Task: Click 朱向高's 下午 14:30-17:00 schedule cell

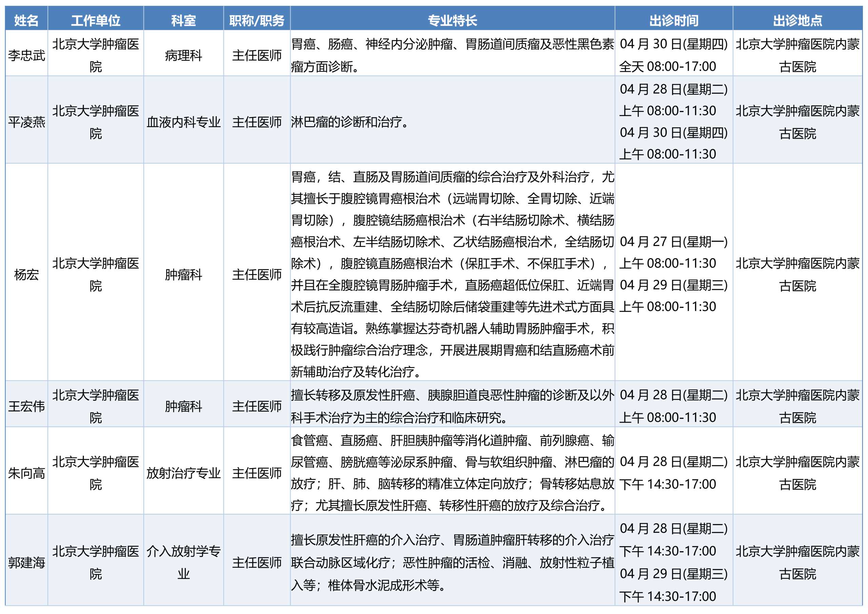Action: pyautogui.click(x=668, y=484)
